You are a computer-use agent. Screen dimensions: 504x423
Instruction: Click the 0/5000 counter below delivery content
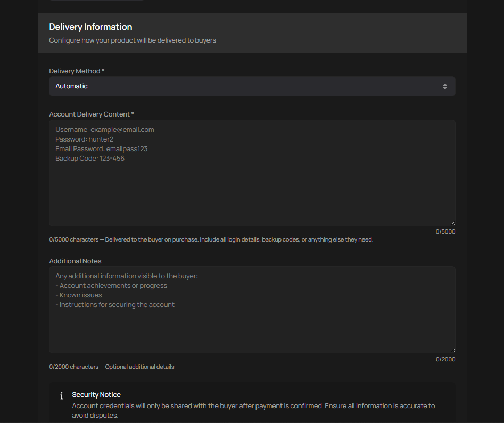[x=445, y=231]
